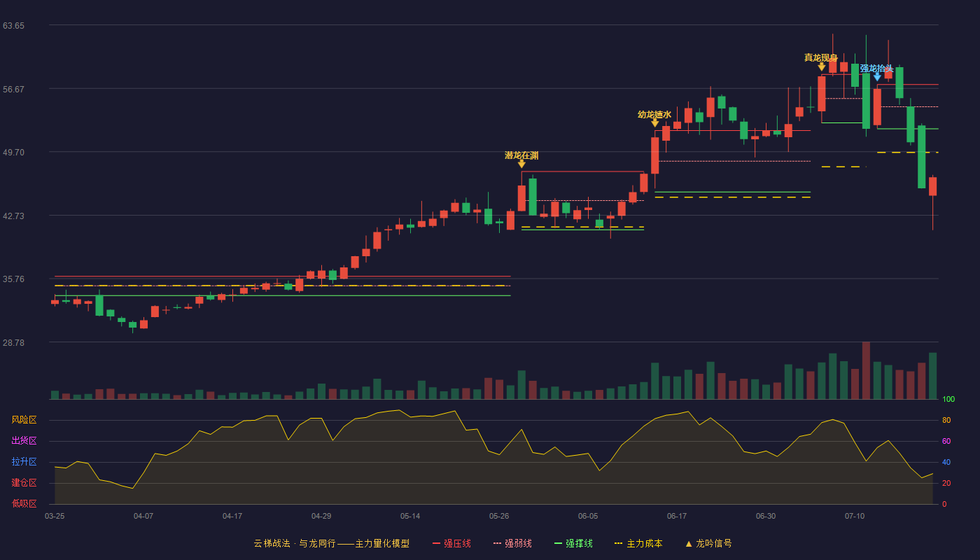Viewport: 980px width, 560px height.
Task: Click the 低吸区 zone label
Action: pyautogui.click(x=24, y=503)
